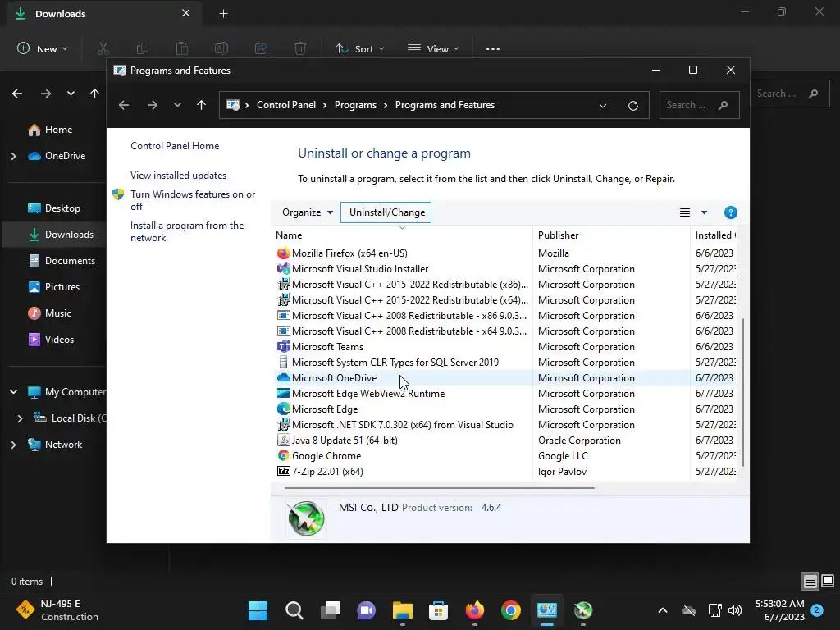Click the volume icon in the system tray
840x630 pixels.
click(735, 610)
